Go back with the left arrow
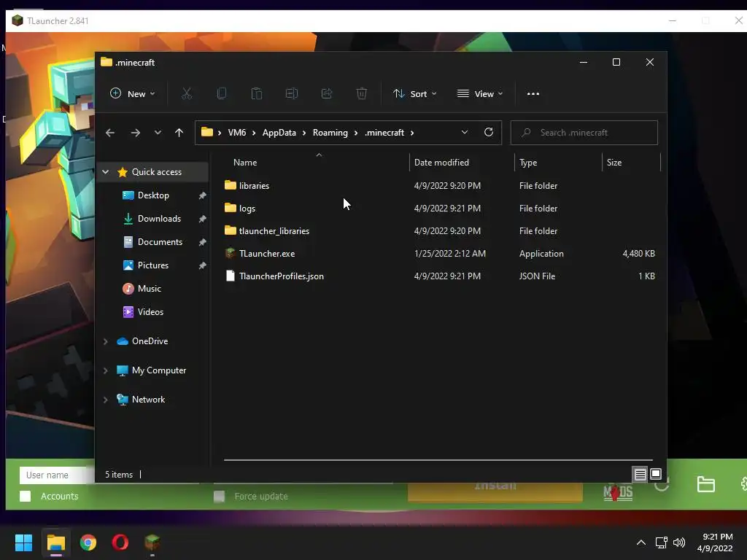The height and width of the screenshot is (560, 747). [x=110, y=133]
